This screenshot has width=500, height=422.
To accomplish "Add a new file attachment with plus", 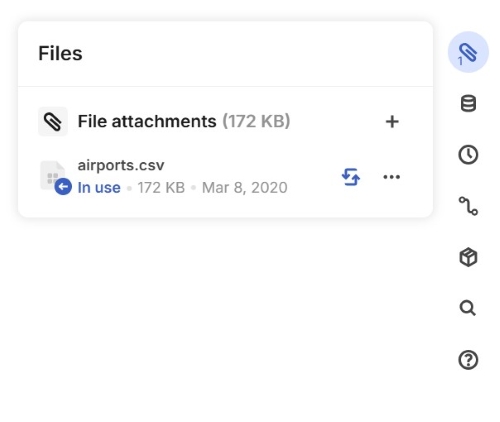I will 392,122.
